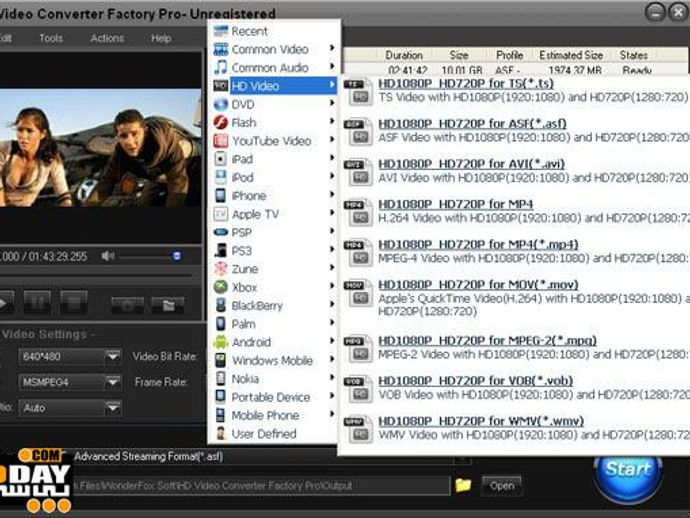Choose HD1080P_HD720P for MPEG-2(*.mpg) profile
The height and width of the screenshot is (518, 690).
[488, 341]
